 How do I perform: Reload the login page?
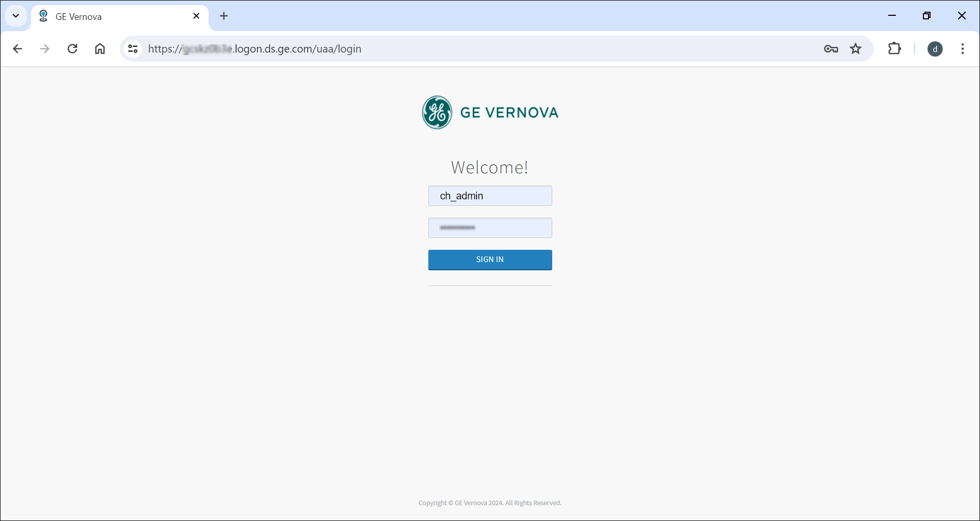(x=72, y=49)
